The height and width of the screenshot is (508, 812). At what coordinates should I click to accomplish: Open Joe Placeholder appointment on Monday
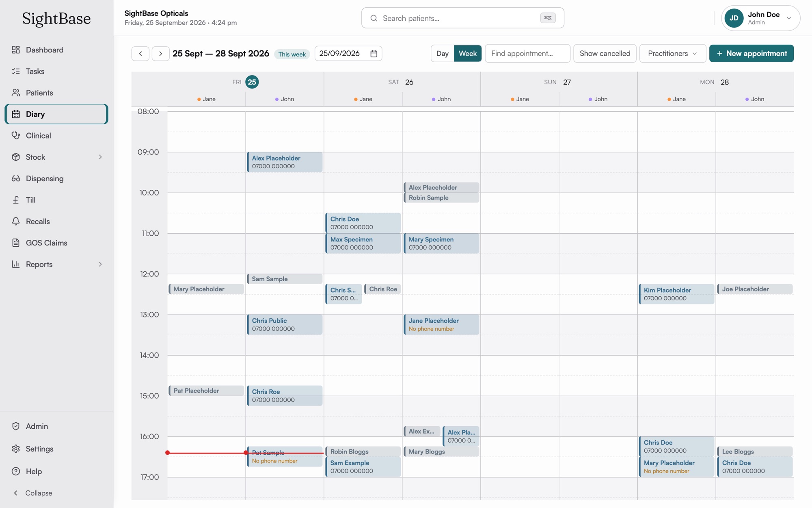755,289
